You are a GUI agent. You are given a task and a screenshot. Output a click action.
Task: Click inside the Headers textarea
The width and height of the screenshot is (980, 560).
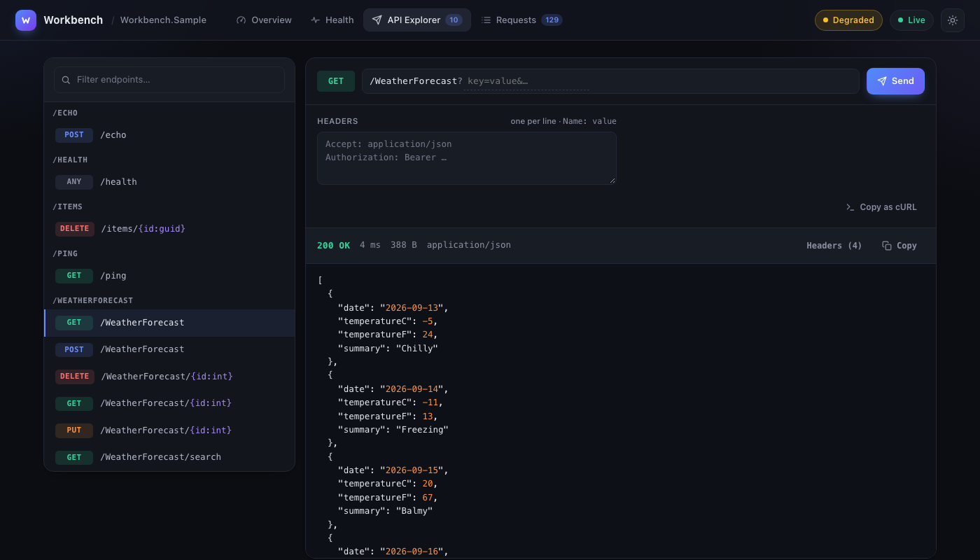click(467, 158)
